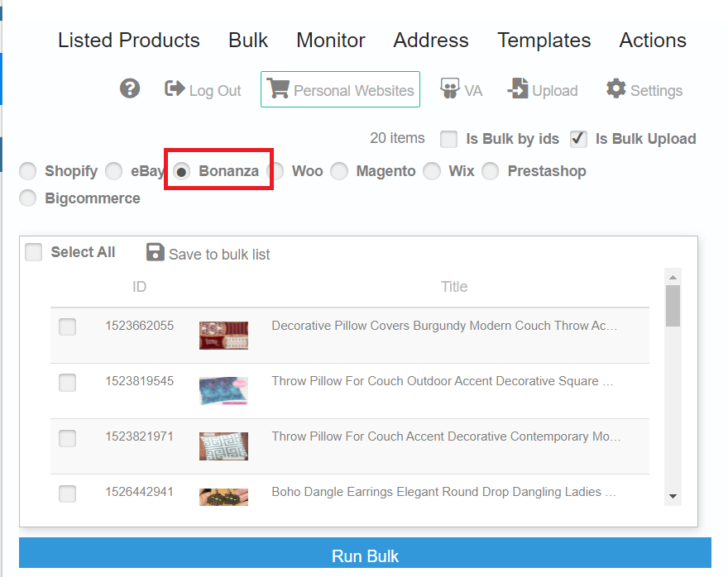Click Throw Pillow Contemporary title
Image resolution: width=728 pixels, height=577 pixels.
tap(446, 436)
